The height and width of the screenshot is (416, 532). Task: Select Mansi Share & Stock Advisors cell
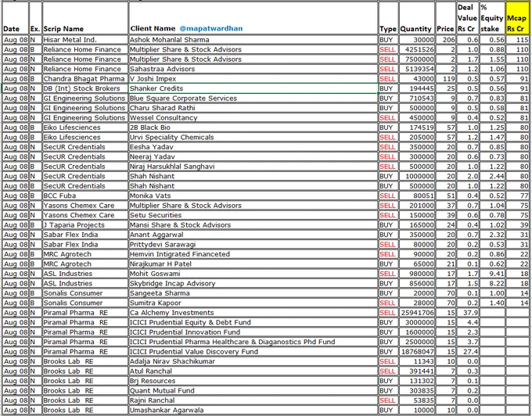coord(253,224)
